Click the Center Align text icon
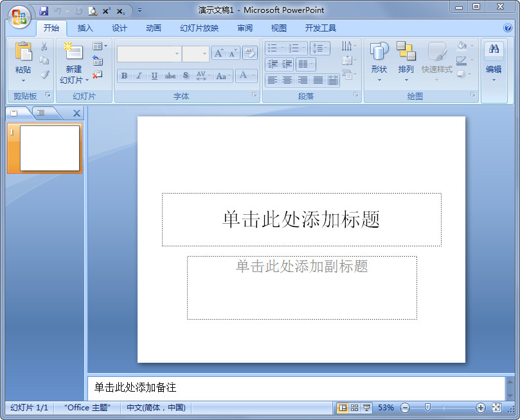Viewport: 520px width, 420px height. coord(287,80)
